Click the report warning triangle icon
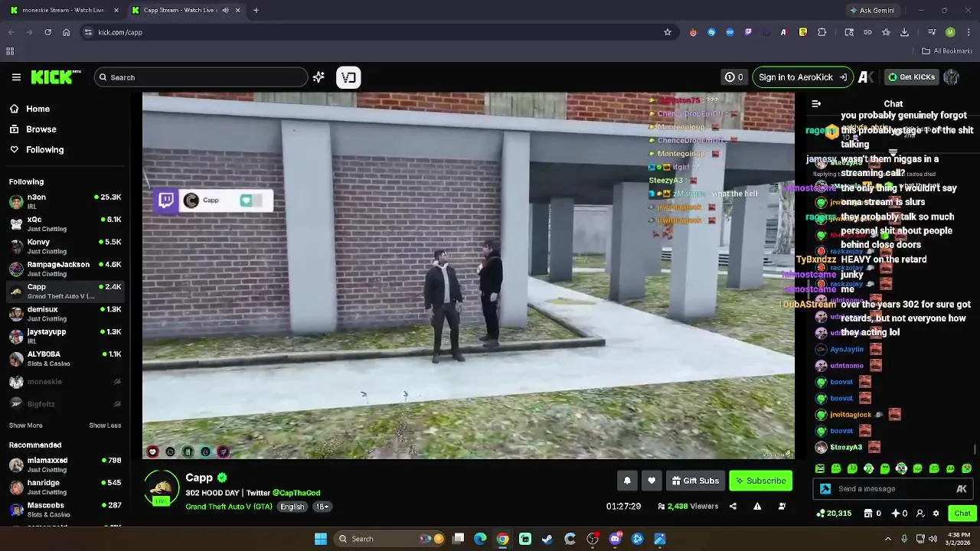Screen dimensions: 980x551 click(757, 506)
